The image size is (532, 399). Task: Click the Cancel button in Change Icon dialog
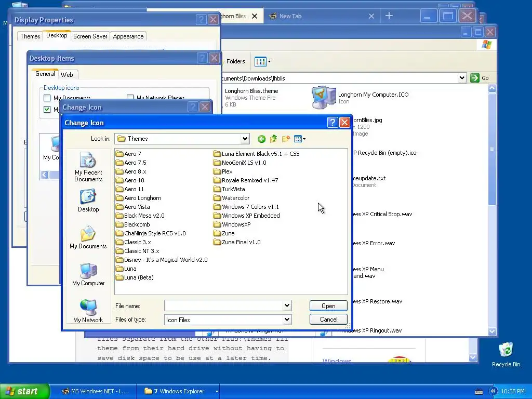(328, 320)
